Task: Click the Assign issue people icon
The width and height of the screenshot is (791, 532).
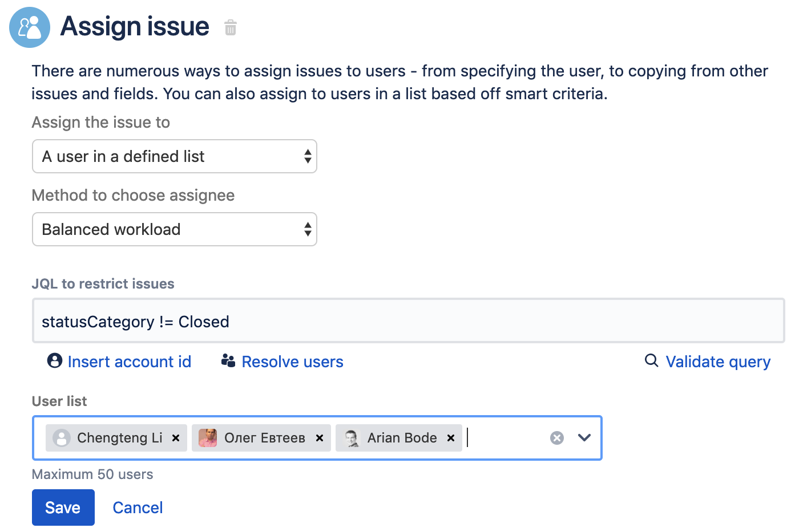Action: pyautogui.click(x=30, y=27)
